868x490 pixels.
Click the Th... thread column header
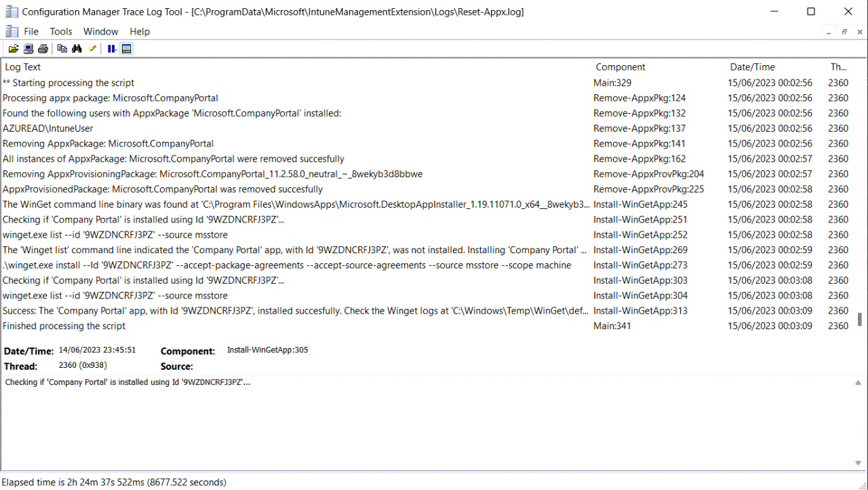tap(840, 67)
